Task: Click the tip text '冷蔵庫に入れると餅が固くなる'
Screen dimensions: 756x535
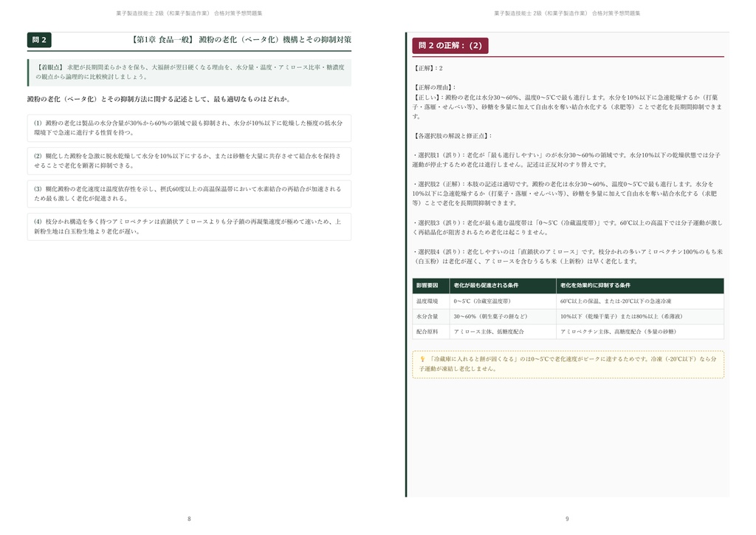Action: [472, 359]
